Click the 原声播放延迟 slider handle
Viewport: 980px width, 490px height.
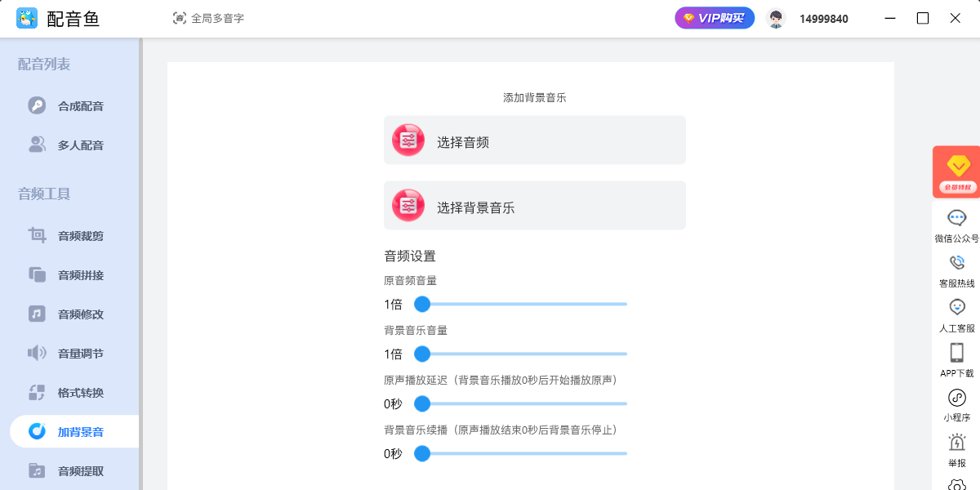[x=422, y=403]
